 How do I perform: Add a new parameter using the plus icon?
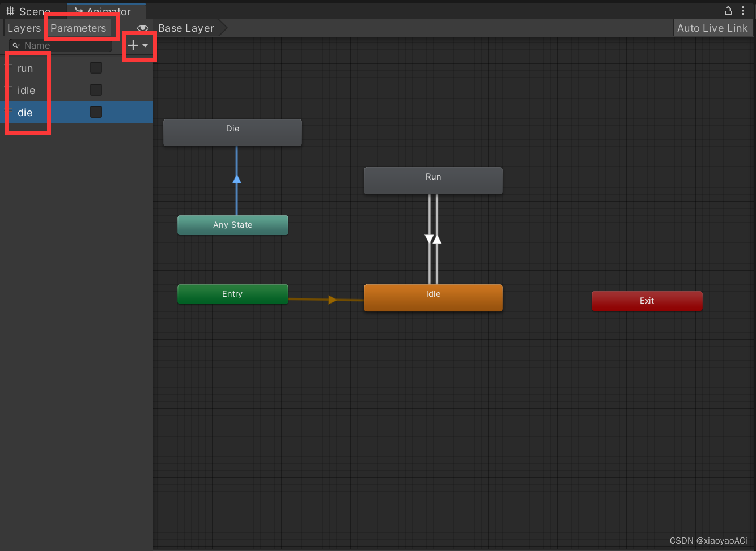133,45
